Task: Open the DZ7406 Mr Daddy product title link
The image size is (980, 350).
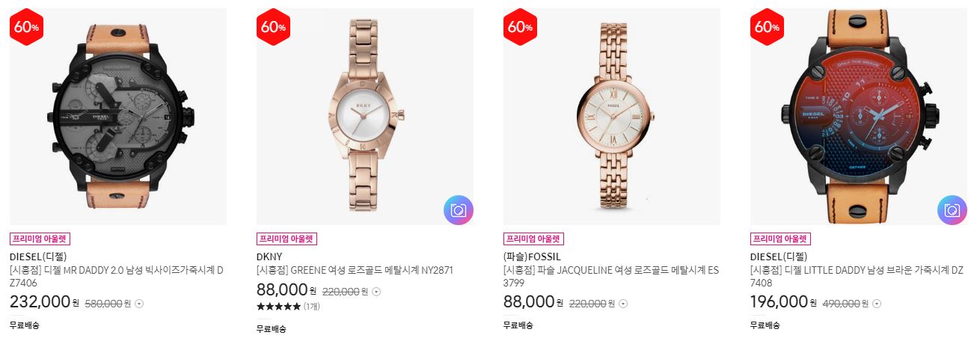Action: 117,277
